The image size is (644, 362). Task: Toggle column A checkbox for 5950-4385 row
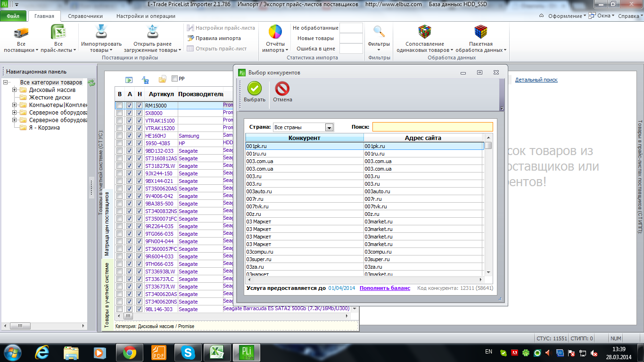point(129,143)
